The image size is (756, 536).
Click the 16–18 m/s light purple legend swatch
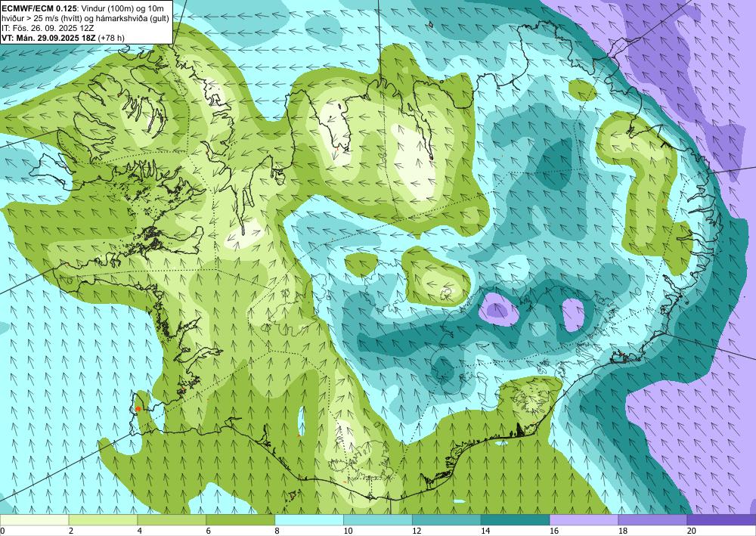(x=584, y=519)
